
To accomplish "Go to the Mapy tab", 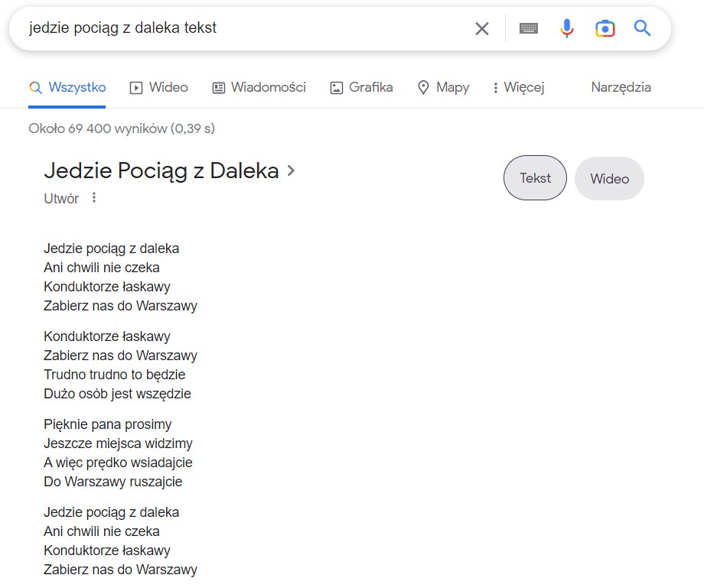I will [x=443, y=87].
